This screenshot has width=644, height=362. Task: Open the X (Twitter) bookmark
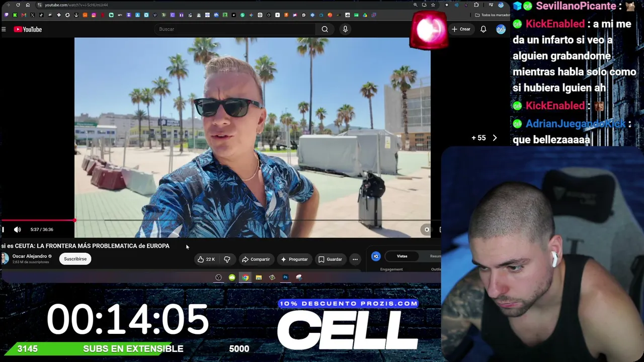tap(33, 15)
